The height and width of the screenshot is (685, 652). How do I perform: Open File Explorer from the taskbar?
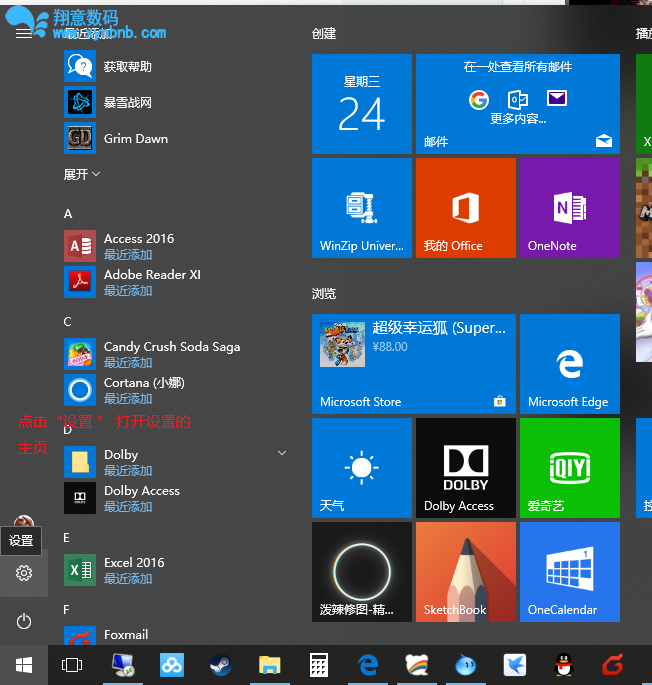click(270, 665)
